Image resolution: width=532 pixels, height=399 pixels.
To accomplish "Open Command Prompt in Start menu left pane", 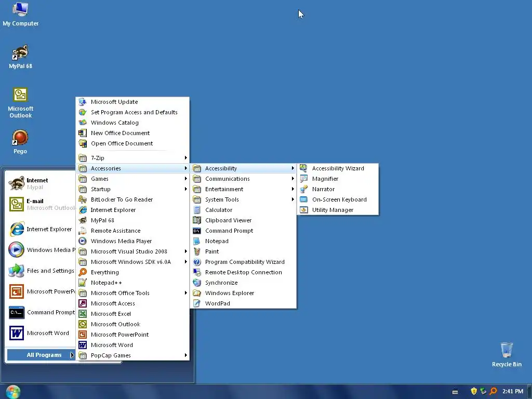I will 41,312.
